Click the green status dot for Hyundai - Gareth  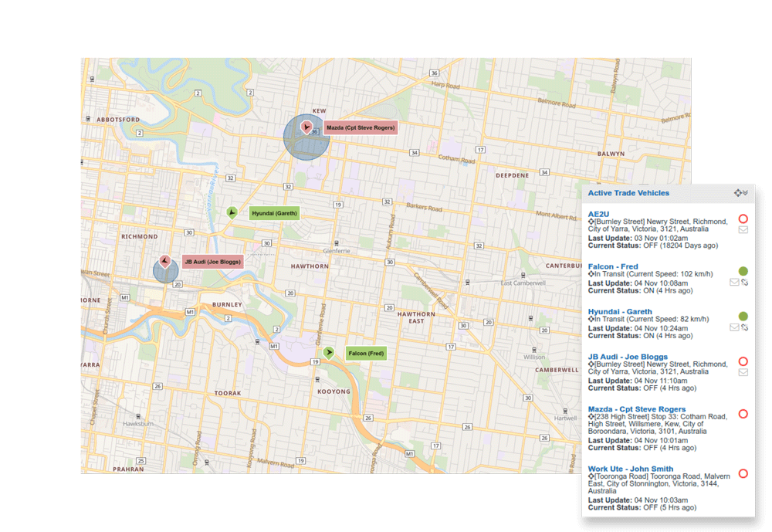pyautogui.click(x=743, y=317)
